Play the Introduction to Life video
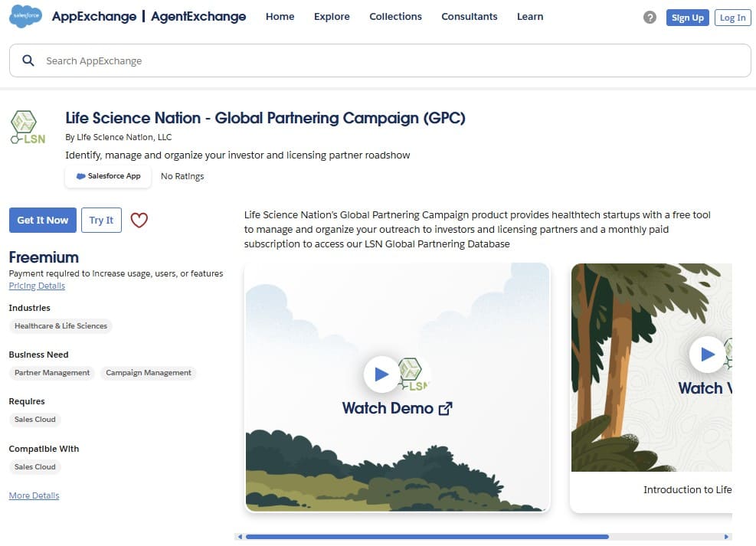The width and height of the screenshot is (756, 546). point(707,355)
